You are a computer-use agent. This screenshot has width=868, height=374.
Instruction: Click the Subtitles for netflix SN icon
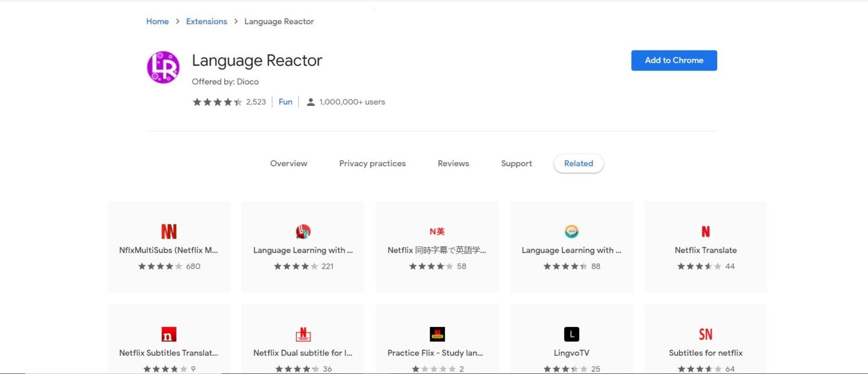point(705,334)
